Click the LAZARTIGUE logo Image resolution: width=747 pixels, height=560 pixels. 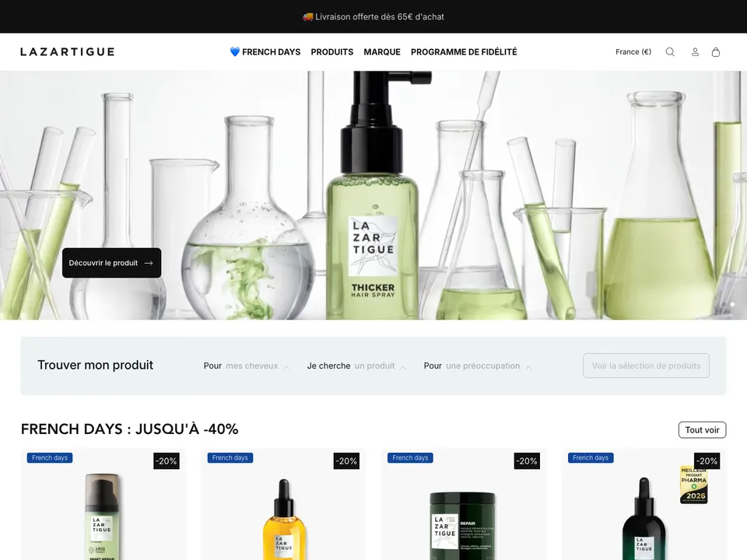[x=67, y=52]
